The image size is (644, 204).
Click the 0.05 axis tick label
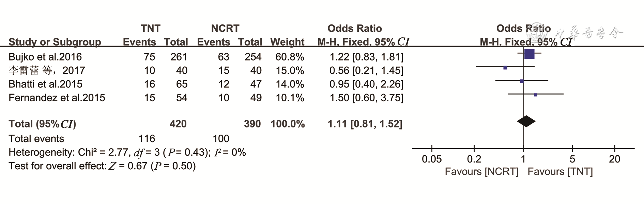[x=432, y=159]
